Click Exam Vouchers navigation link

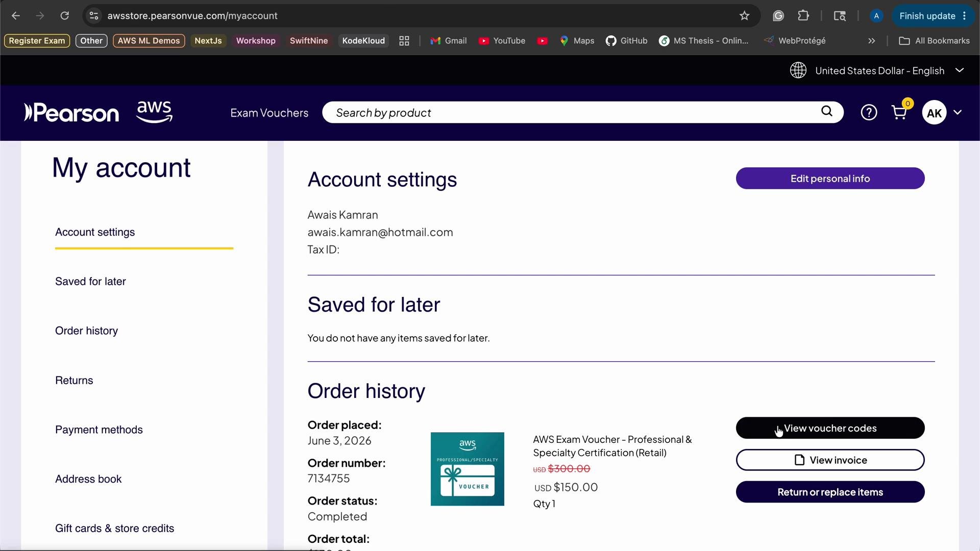click(x=269, y=113)
